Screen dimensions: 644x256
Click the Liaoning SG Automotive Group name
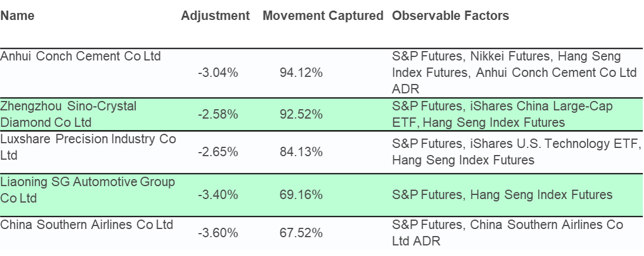[88, 190]
